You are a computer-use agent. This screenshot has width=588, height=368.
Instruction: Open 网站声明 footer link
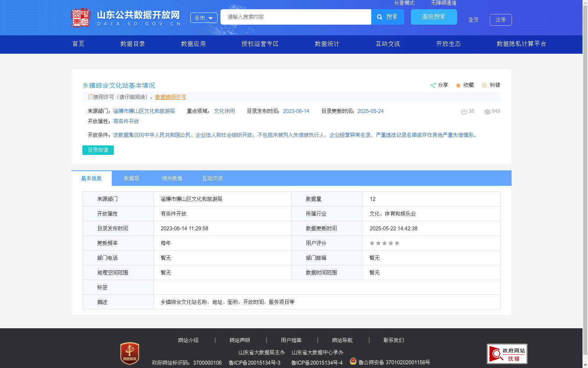pos(240,340)
